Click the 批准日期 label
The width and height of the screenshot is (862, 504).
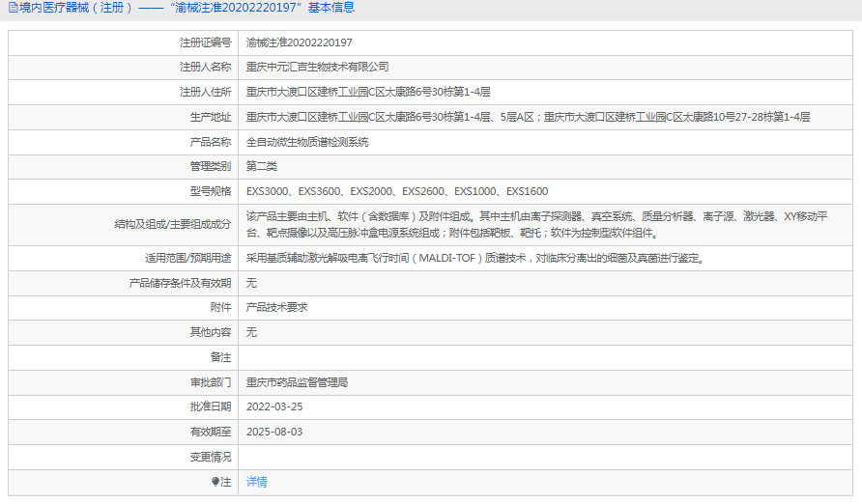coord(211,406)
